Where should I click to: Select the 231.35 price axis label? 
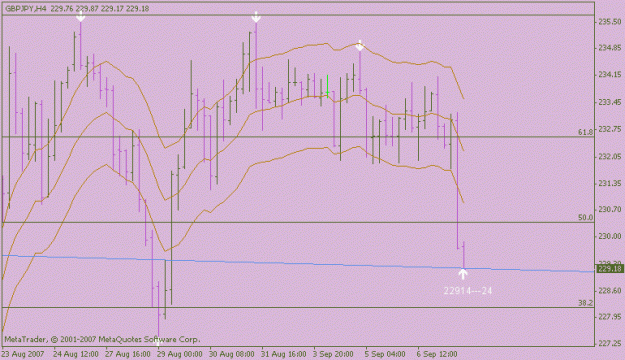610,183
